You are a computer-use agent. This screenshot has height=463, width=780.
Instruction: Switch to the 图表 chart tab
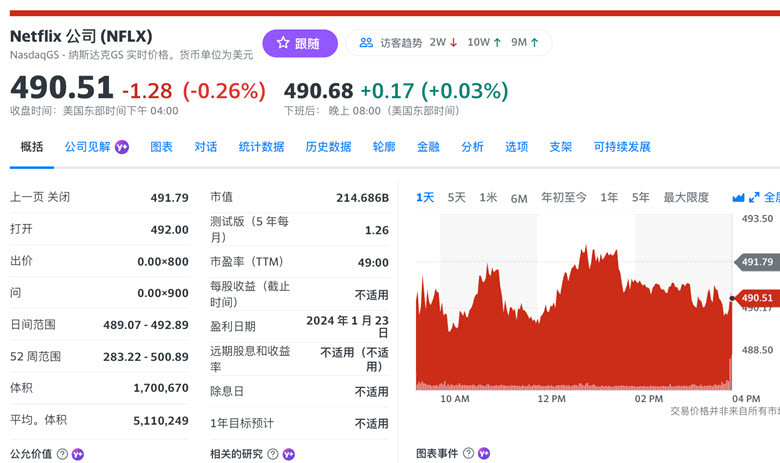162,147
